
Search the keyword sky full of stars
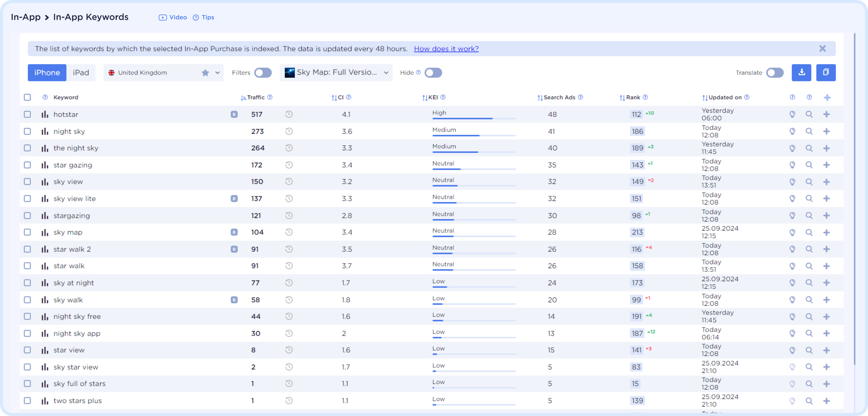point(809,384)
